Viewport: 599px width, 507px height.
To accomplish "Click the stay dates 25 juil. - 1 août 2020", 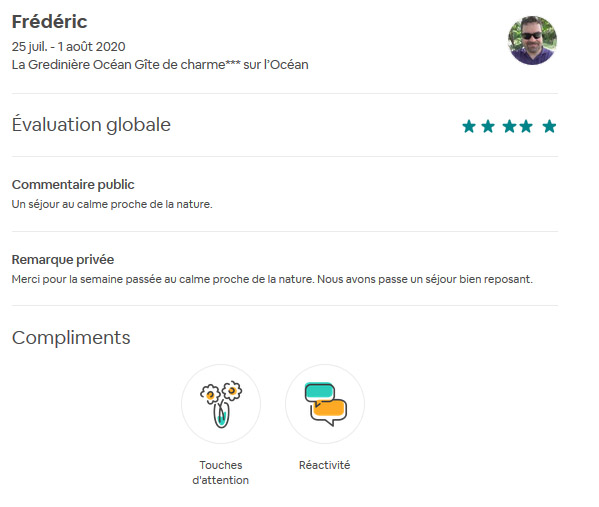I will click(68, 47).
